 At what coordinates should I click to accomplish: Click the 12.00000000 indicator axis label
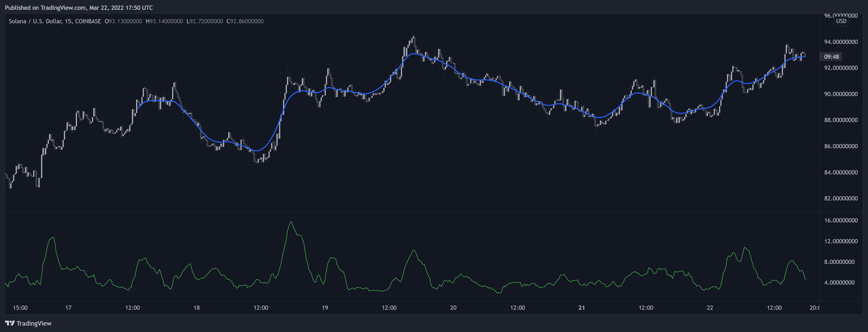pos(841,241)
